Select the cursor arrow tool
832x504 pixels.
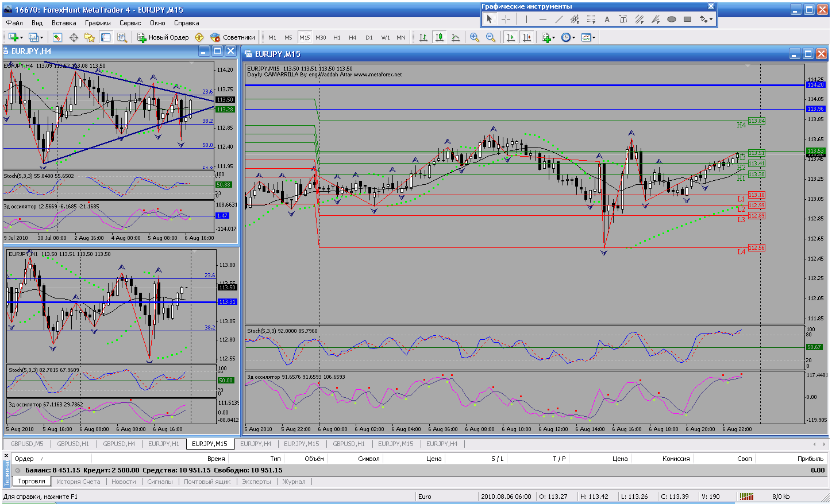coord(490,19)
